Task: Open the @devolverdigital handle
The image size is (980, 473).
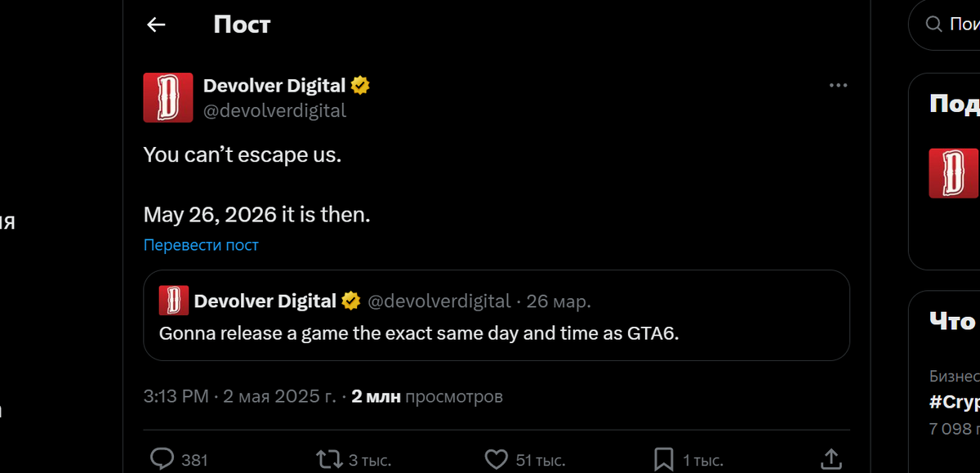Action: coord(275,109)
